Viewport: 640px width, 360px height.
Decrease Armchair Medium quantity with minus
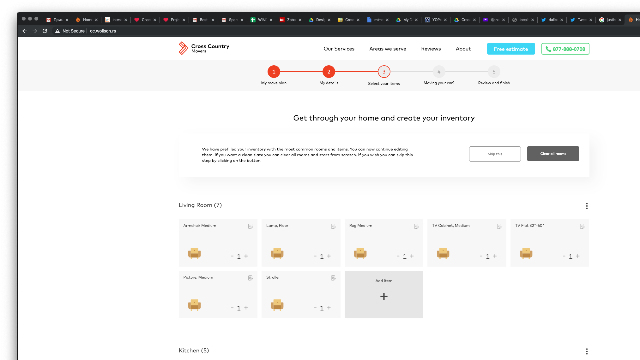232,256
